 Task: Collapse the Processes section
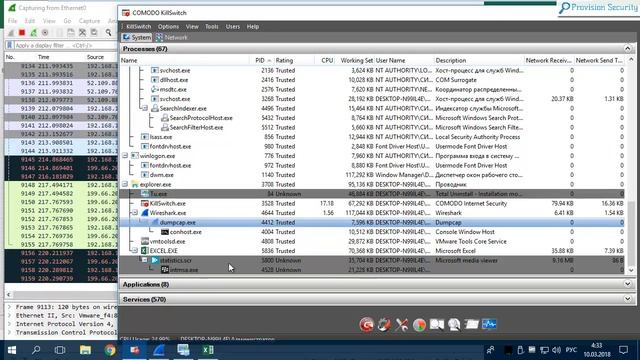click(x=627, y=49)
